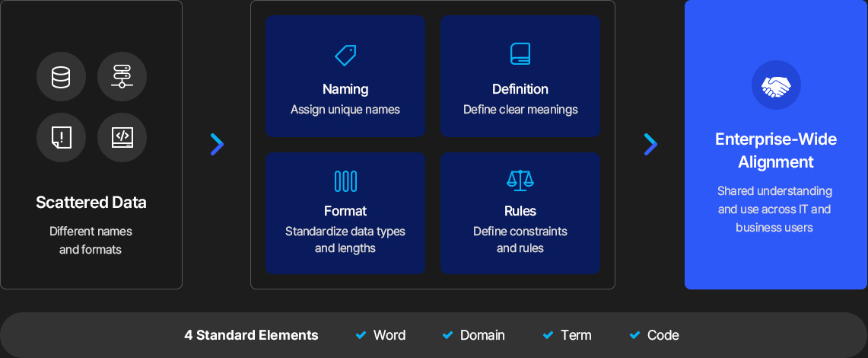Click the checkmark beside Code
This screenshot has height=358, width=868.
pyautogui.click(x=635, y=335)
